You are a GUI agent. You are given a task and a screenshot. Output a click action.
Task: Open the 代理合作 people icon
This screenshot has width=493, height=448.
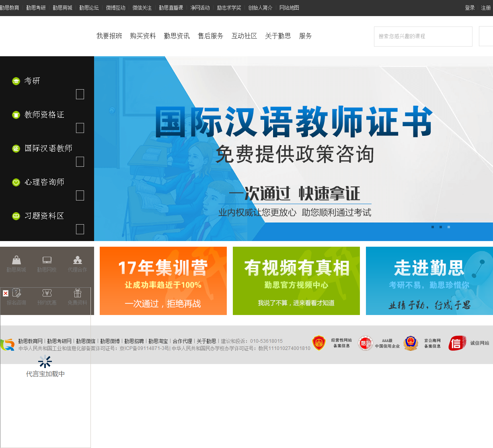(78, 260)
